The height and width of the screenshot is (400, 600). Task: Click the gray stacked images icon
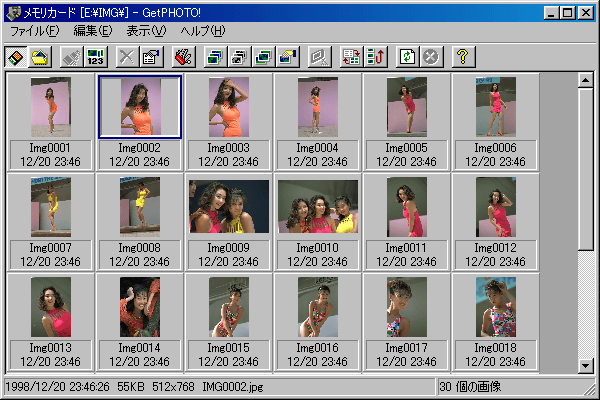(239, 57)
